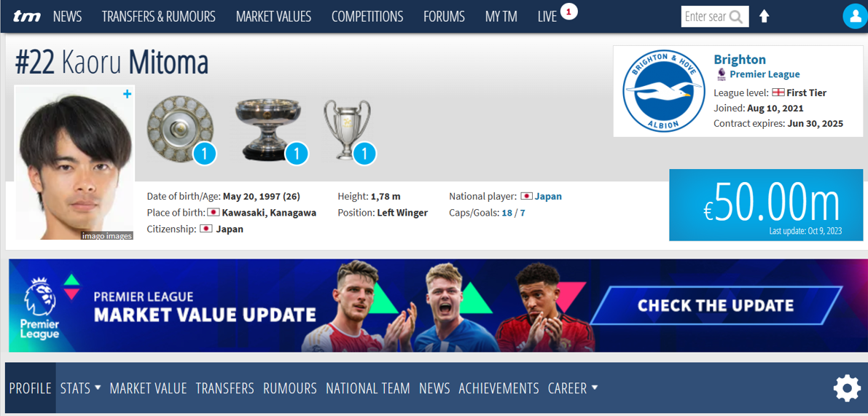Expand the CAREER dropdown arrow
The height and width of the screenshot is (416, 868).
click(595, 388)
